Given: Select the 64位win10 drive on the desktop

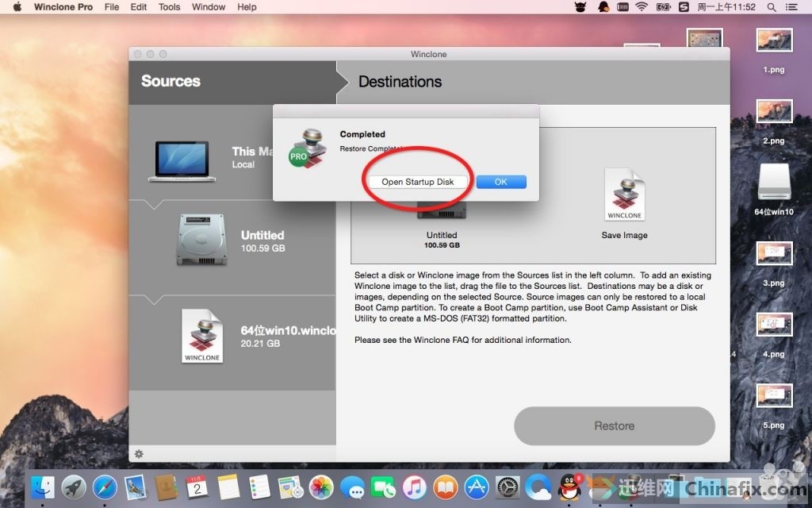Looking at the screenshot, I should coord(774,190).
